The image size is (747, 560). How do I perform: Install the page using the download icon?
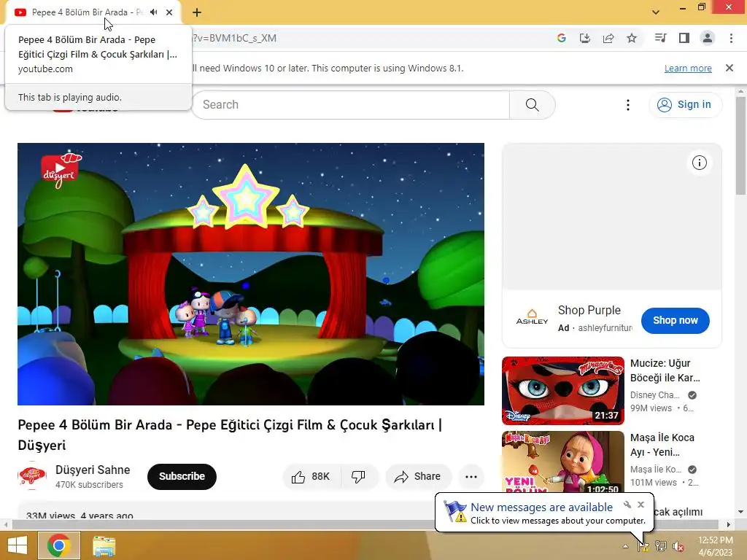pyautogui.click(x=585, y=38)
